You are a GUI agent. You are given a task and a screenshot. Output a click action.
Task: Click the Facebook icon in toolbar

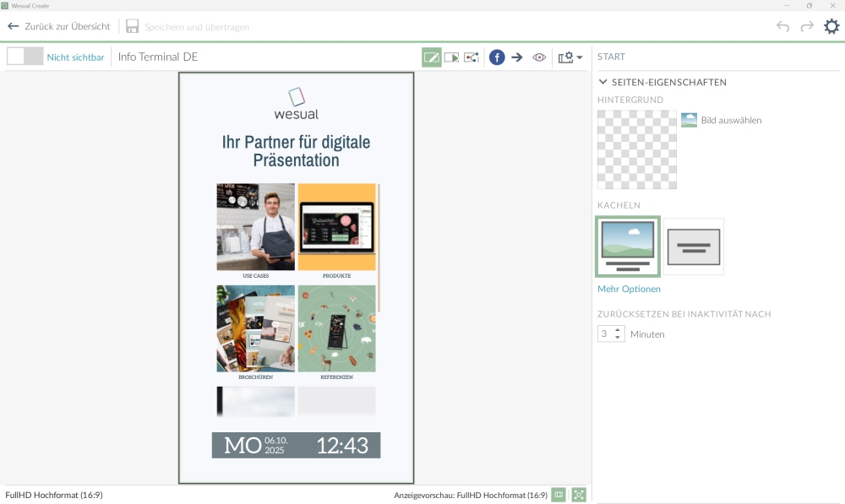[x=497, y=57]
